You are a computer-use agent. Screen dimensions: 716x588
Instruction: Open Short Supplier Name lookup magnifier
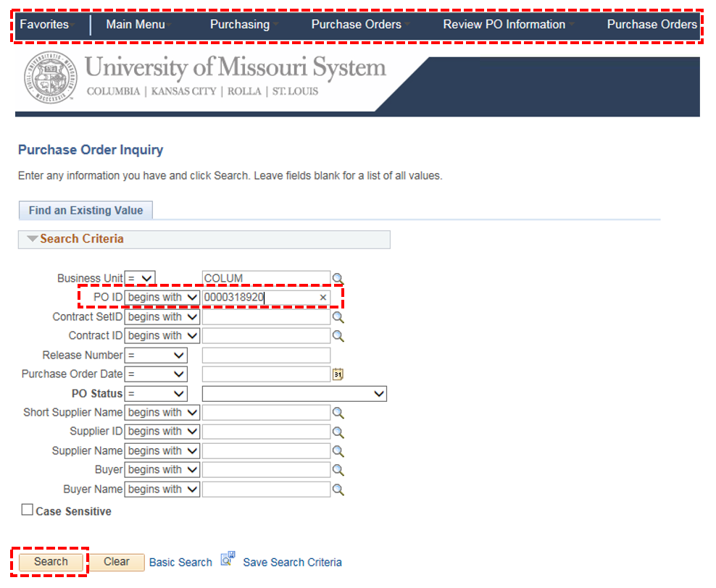coord(338,413)
